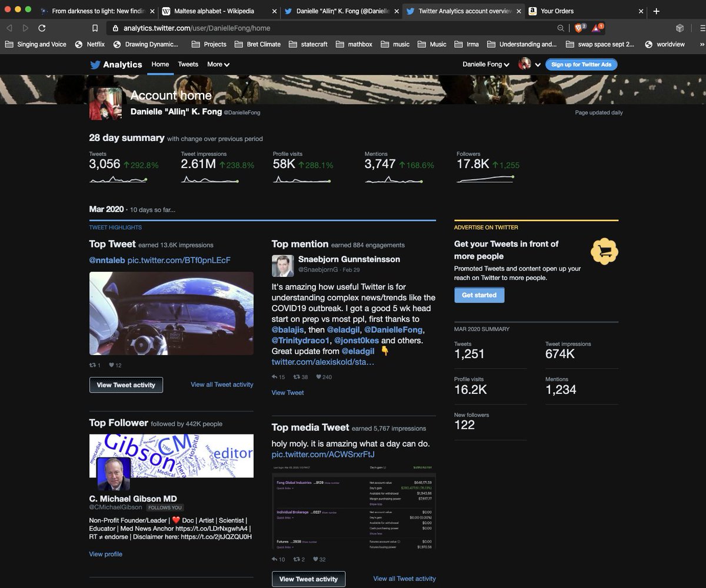This screenshot has width=706, height=588.
Task: Click the retweet icon showing 38 on Top mention
Action: tap(297, 377)
